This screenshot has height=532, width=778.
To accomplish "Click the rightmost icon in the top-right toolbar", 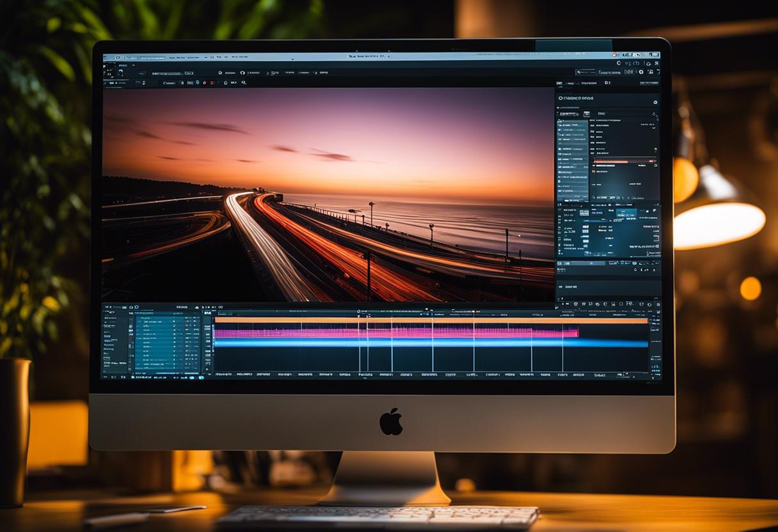I will (656, 63).
